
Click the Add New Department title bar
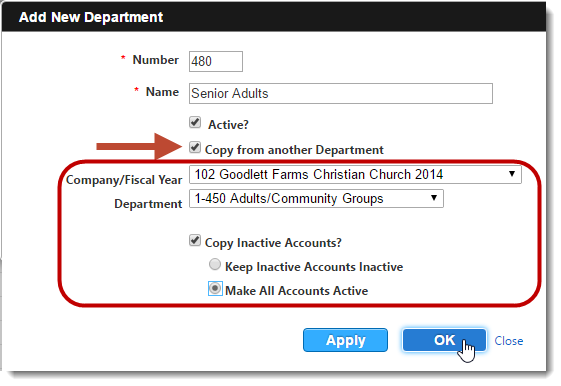[274, 17]
